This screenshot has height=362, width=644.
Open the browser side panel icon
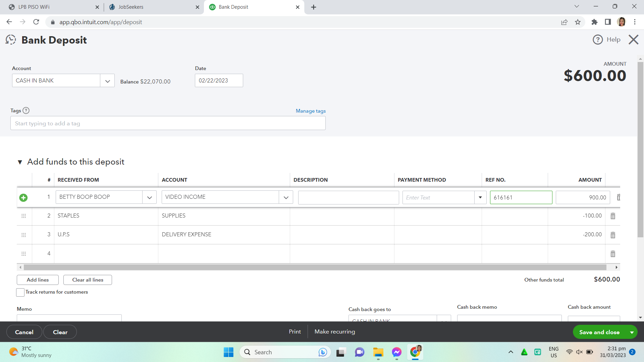(x=608, y=22)
